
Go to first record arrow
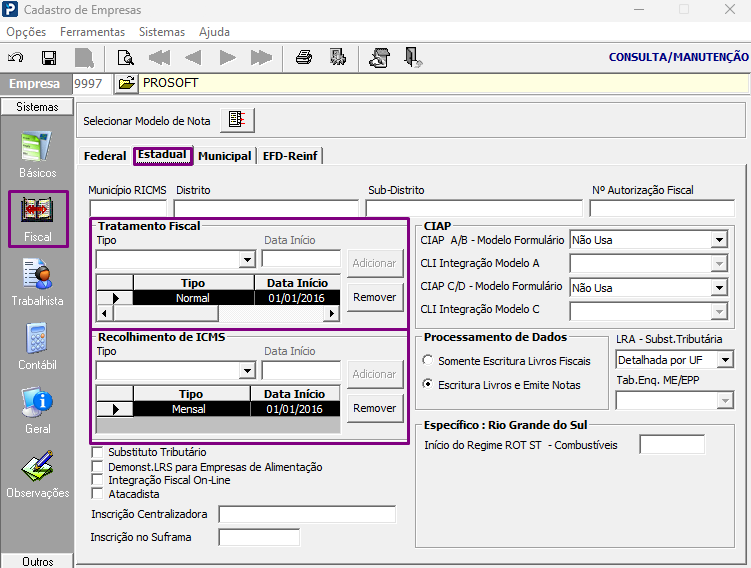coord(159,58)
